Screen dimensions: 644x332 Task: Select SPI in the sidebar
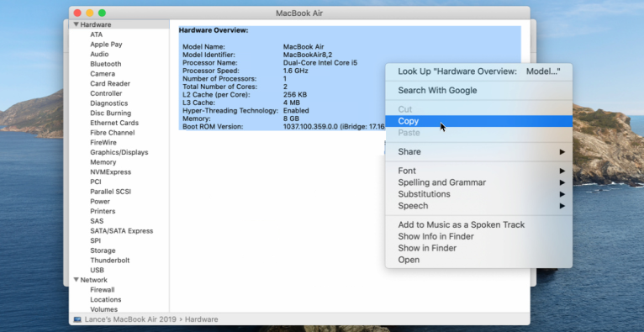[95, 241]
